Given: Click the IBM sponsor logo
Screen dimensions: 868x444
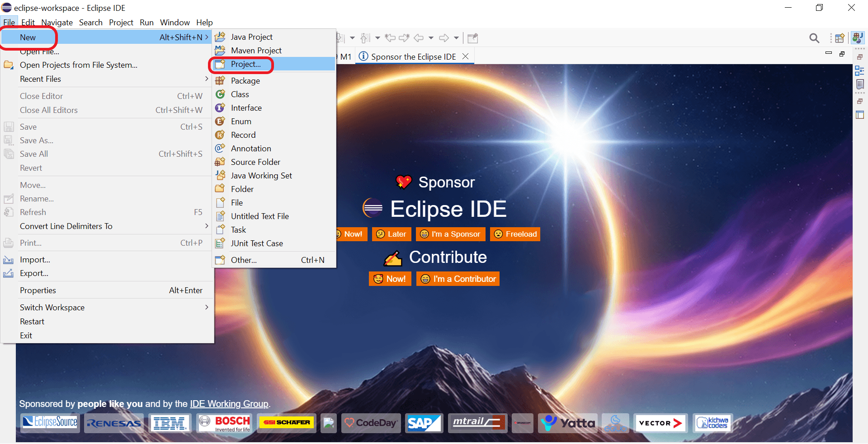Looking at the screenshot, I should (x=170, y=423).
